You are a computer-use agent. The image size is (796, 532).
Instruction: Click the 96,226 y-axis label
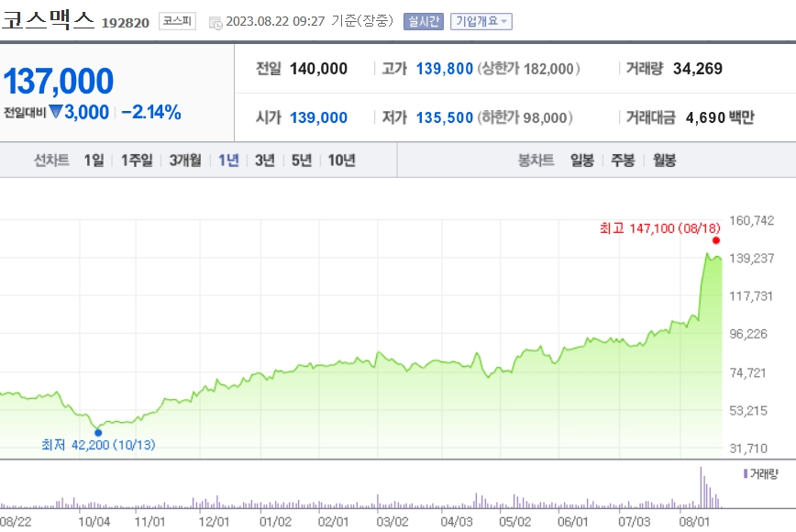(x=748, y=334)
